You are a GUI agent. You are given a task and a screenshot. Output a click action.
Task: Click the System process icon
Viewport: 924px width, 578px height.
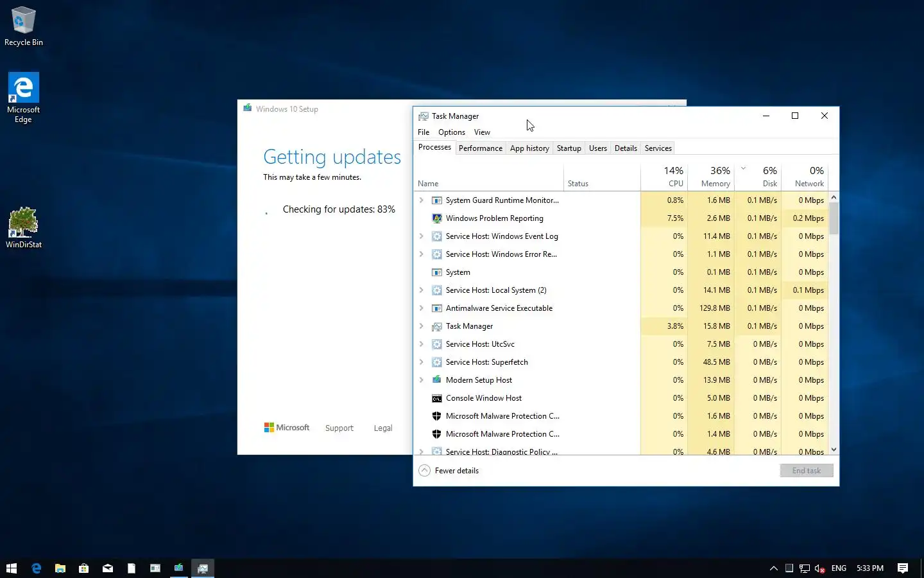pyautogui.click(x=437, y=272)
